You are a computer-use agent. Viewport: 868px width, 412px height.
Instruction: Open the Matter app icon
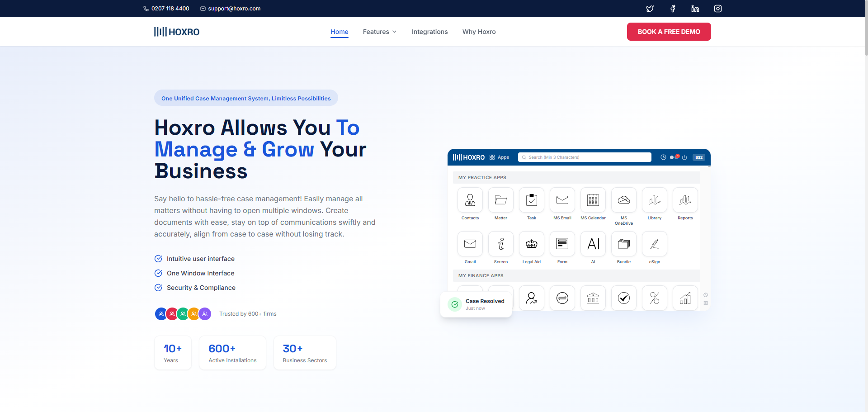click(x=501, y=200)
